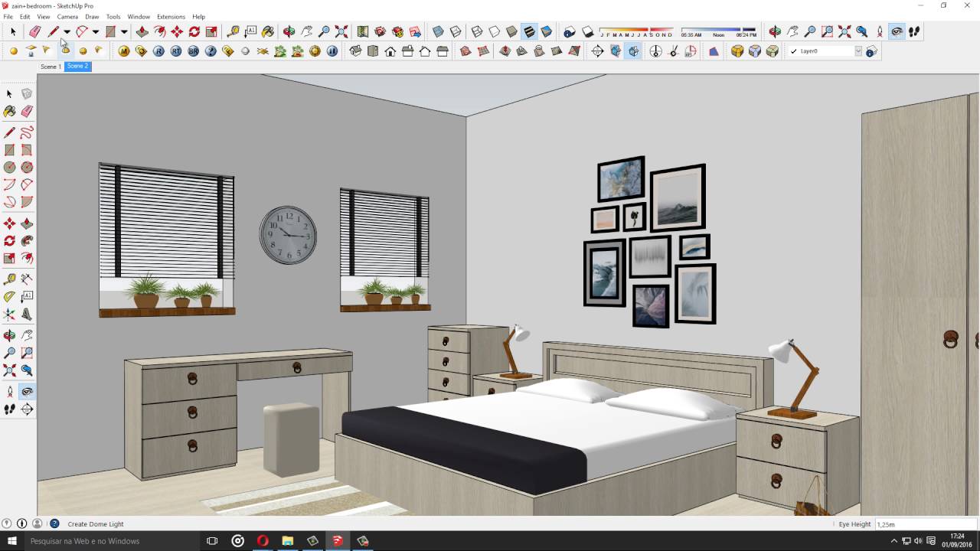Open the File menu
Screen dimensions: 980x551
[8, 16]
